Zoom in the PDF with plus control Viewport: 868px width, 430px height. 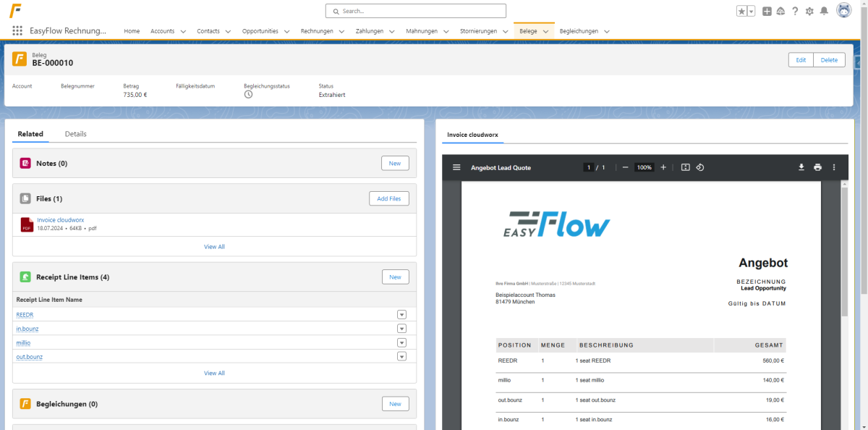[663, 167]
